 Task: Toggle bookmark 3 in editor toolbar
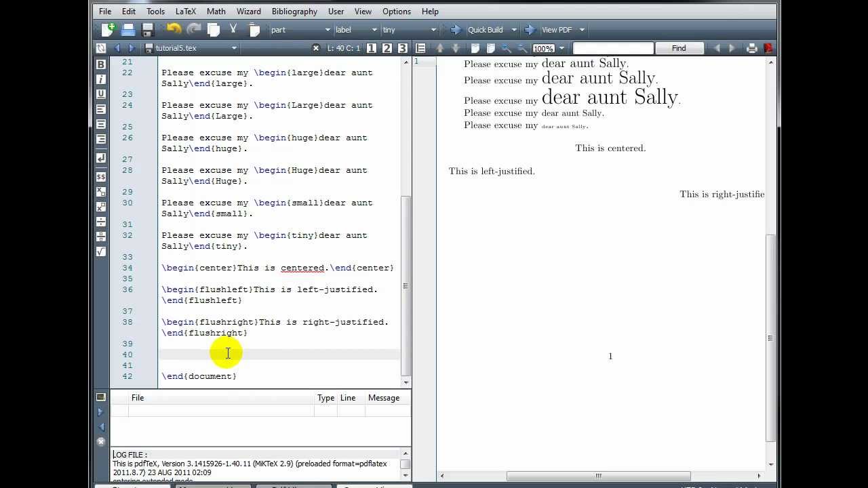(402, 48)
